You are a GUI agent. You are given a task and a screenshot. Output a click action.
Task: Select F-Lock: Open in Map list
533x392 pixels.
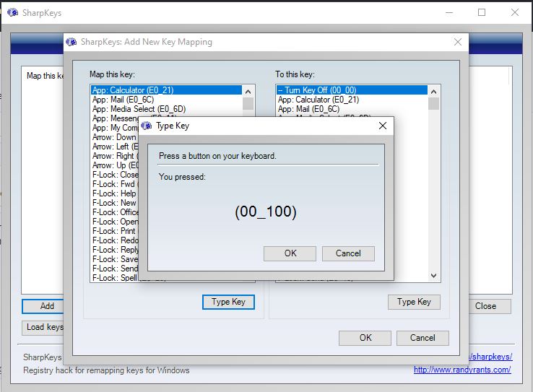click(115, 222)
